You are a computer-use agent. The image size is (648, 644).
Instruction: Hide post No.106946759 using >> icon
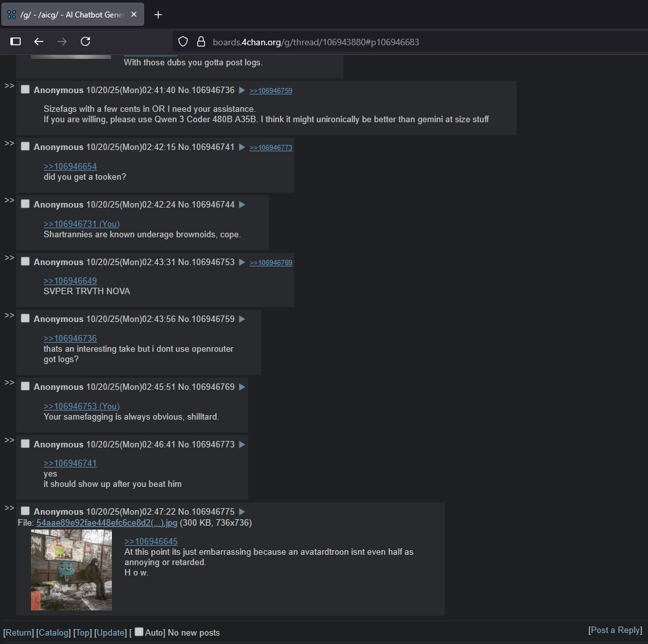point(9,315)
